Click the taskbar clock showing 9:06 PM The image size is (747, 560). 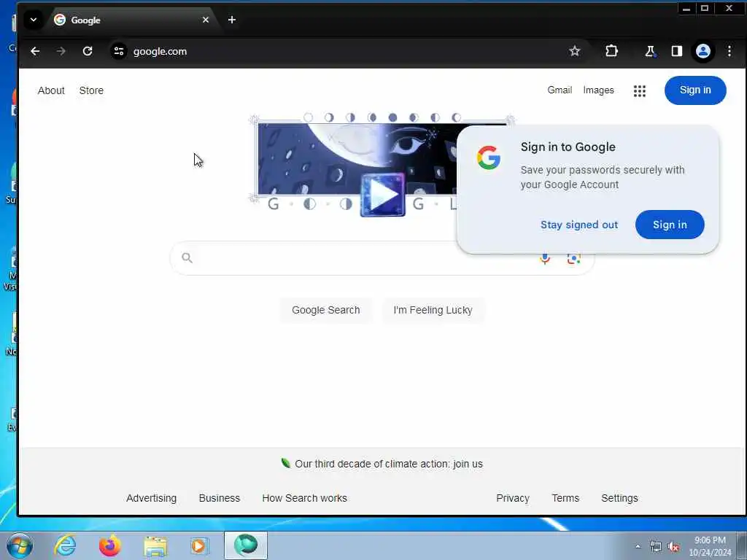[x=710, y=545]
